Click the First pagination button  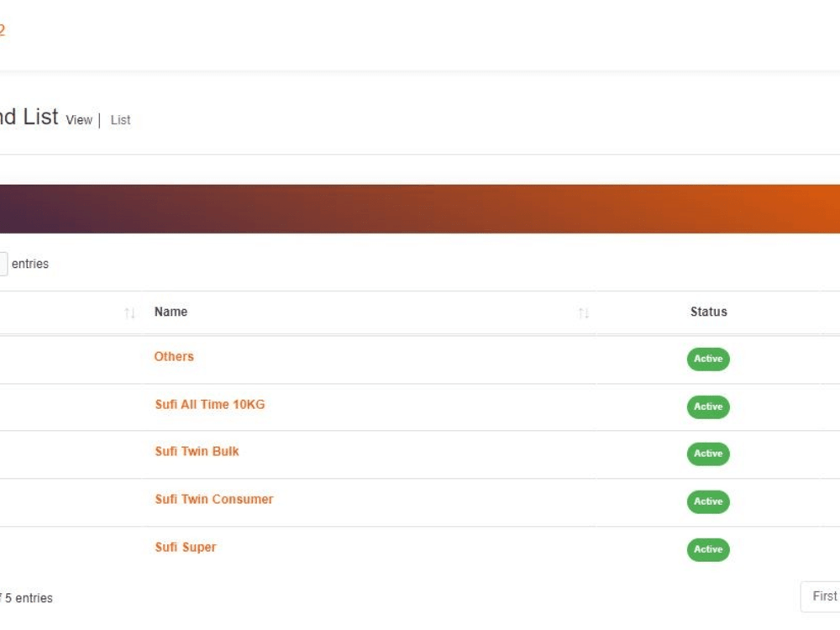tap(824, 596)
